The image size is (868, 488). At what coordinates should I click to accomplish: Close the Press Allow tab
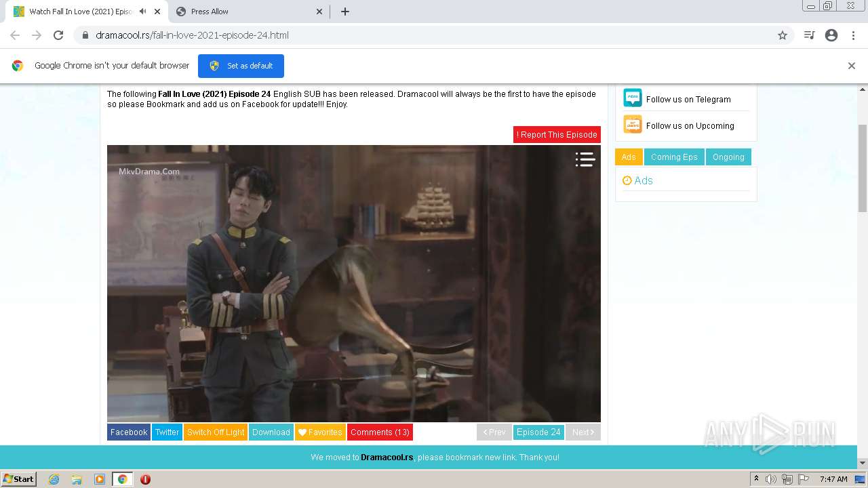point(319,12)
